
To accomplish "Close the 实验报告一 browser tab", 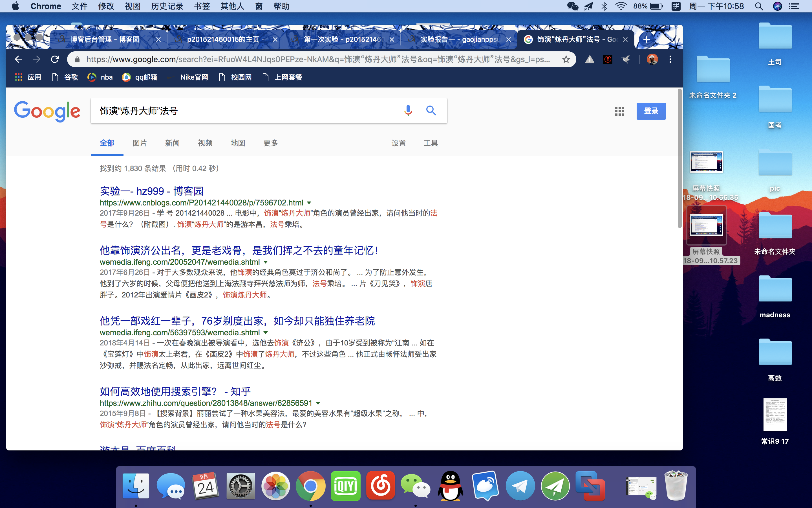I will (508, 39).
